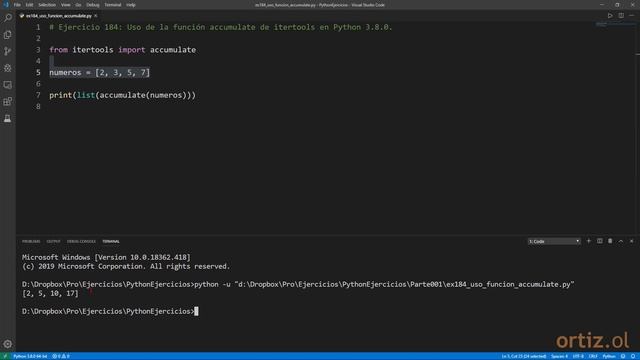Open the Terminal menu

[113, 5]
